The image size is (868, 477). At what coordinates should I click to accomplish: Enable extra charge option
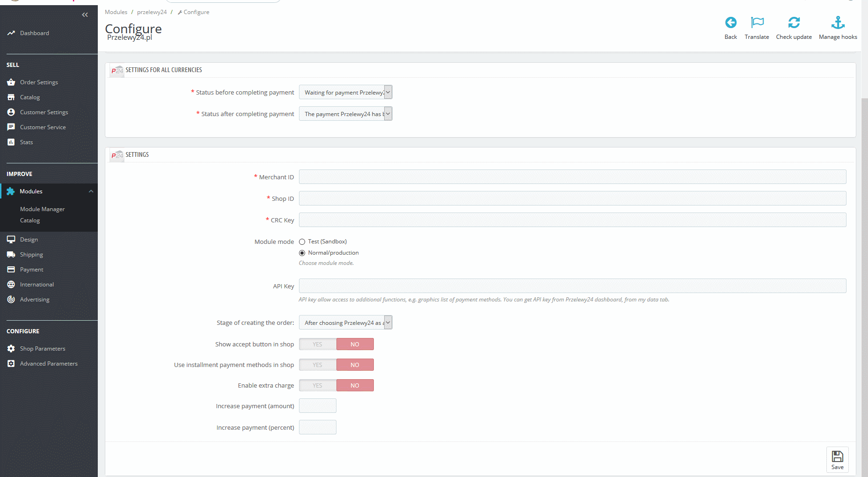(x=317, y=385)
